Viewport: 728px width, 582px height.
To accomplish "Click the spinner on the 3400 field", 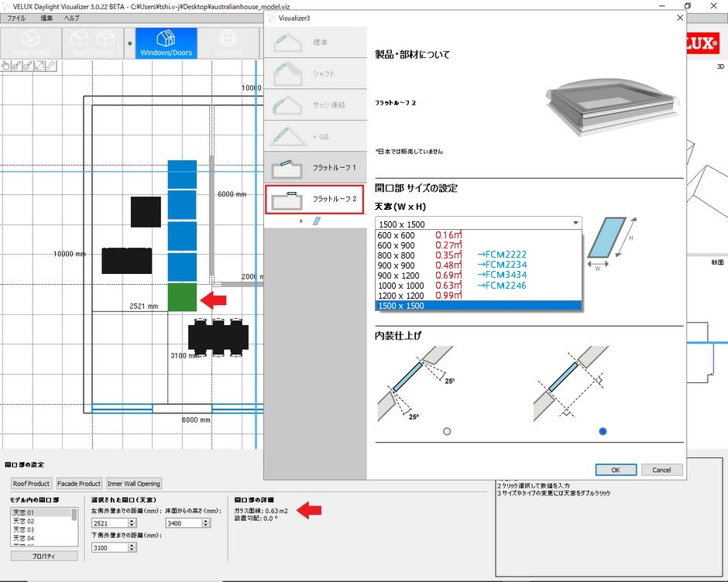I will pyautogui.click(x=206, y=523).
